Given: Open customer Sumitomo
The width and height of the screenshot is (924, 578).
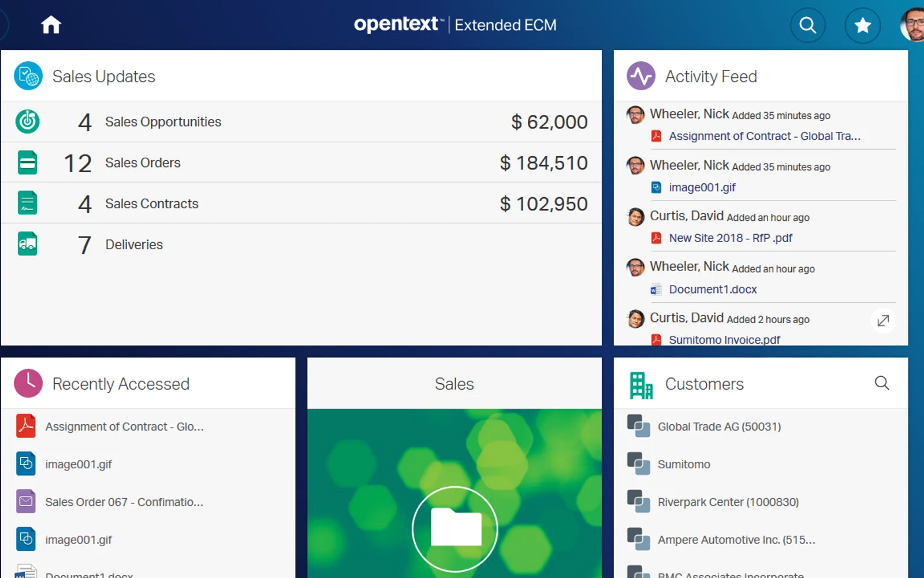Looking at the screenshot, I should [684, 464].
